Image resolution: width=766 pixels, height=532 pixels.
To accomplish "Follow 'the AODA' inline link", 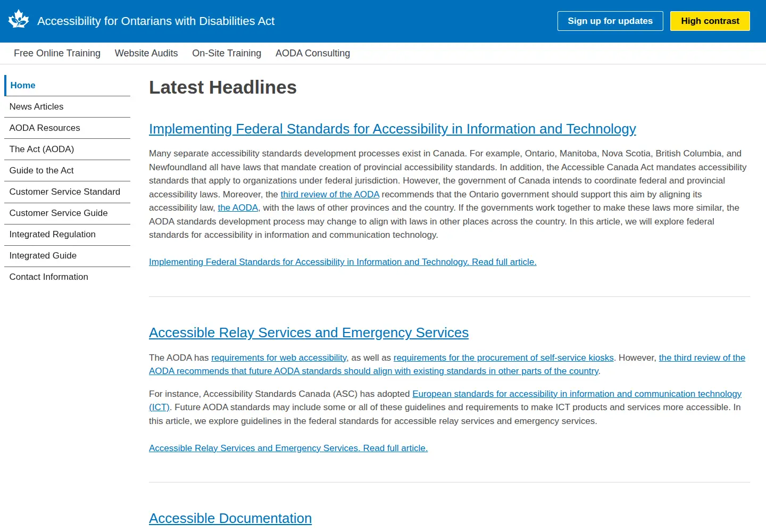I will pyautogui.click(x=238, y=207).
